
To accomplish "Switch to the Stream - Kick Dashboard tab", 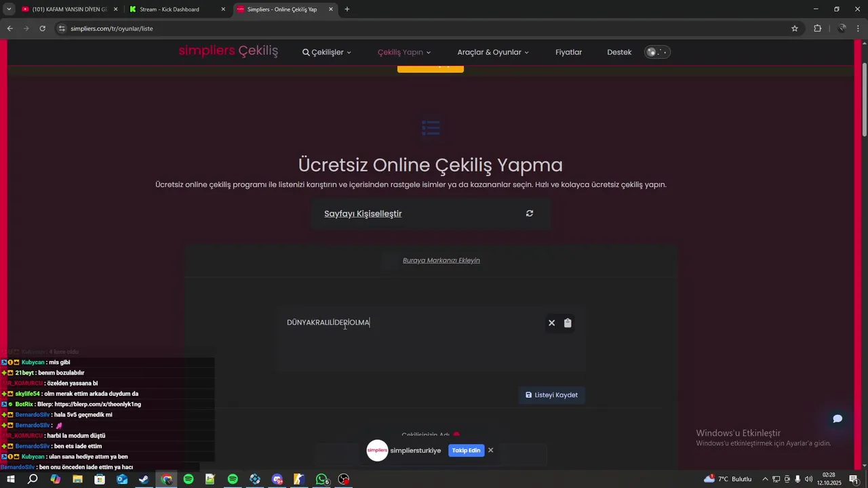I will coord(176,9).
